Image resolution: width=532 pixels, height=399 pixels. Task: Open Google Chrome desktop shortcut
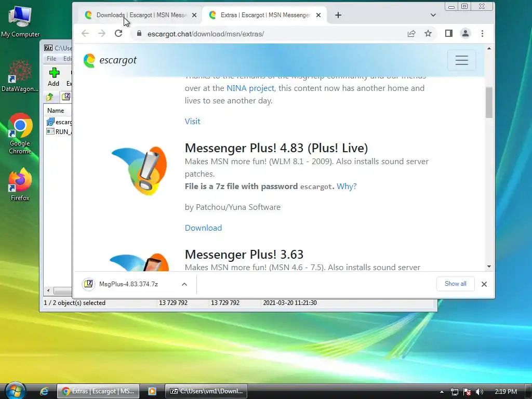click(20, 134)
